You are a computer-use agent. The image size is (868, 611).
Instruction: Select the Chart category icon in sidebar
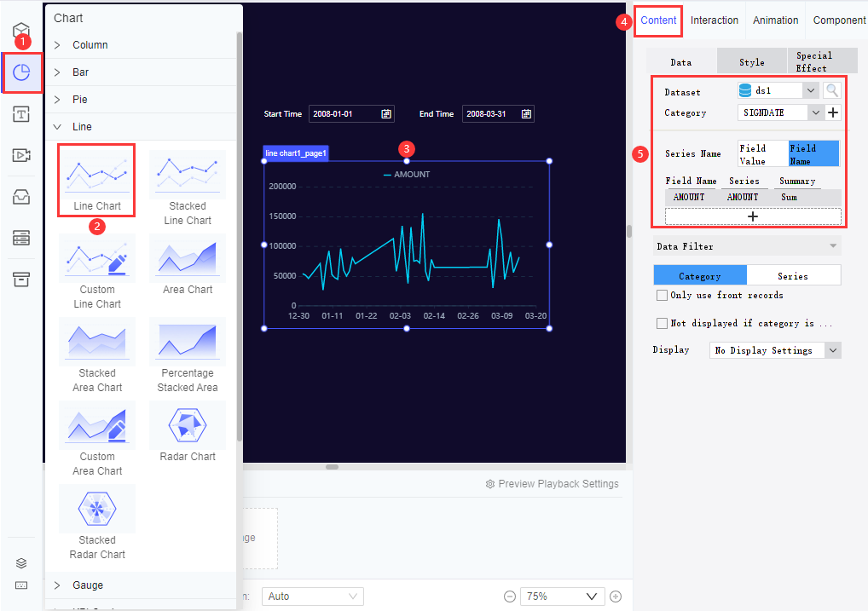pyautogui.click(x=21, y=73)
